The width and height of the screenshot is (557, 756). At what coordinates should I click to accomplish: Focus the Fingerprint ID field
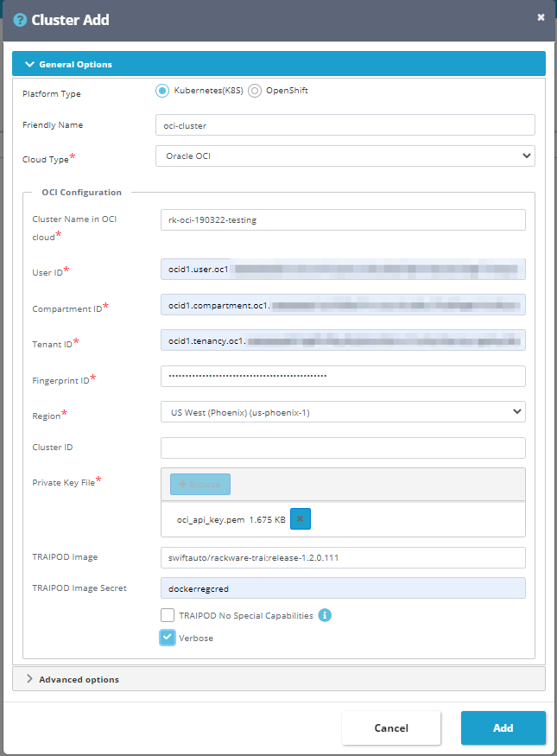[x=343, y=376]
